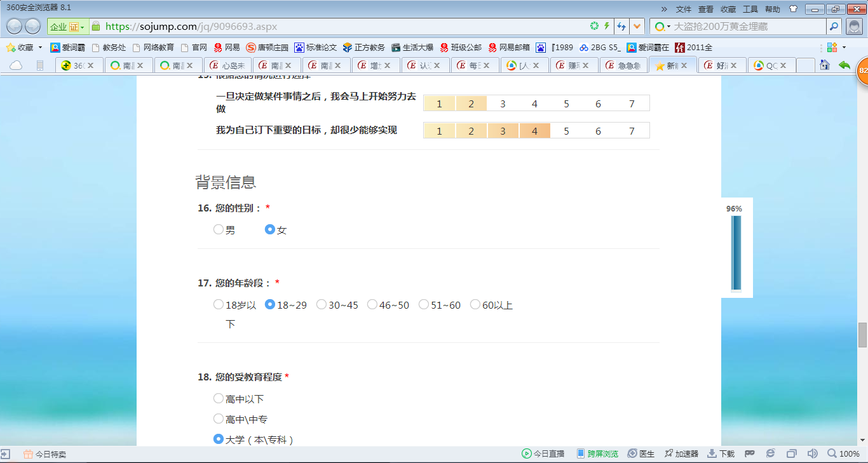Image resolution: width=868 pixels, height=463 pixels.
Task: Click the green refresh icon in address bar
Action: coord(594,26)
